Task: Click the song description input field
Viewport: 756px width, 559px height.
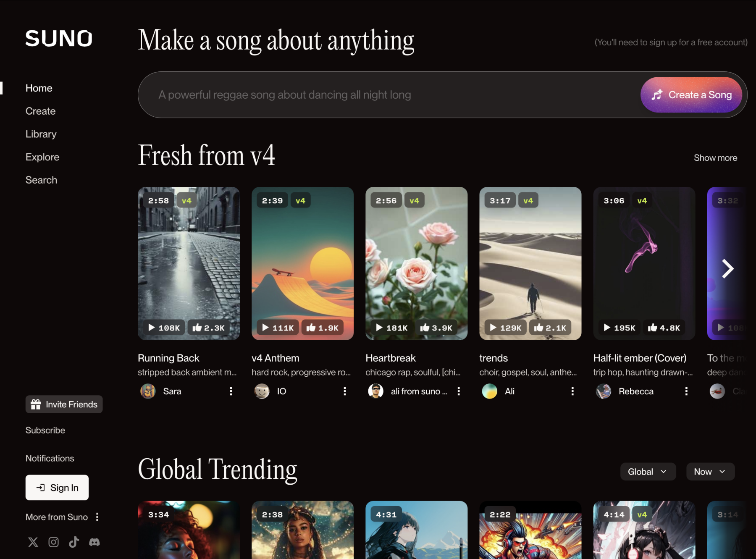Action: (386, 95)
